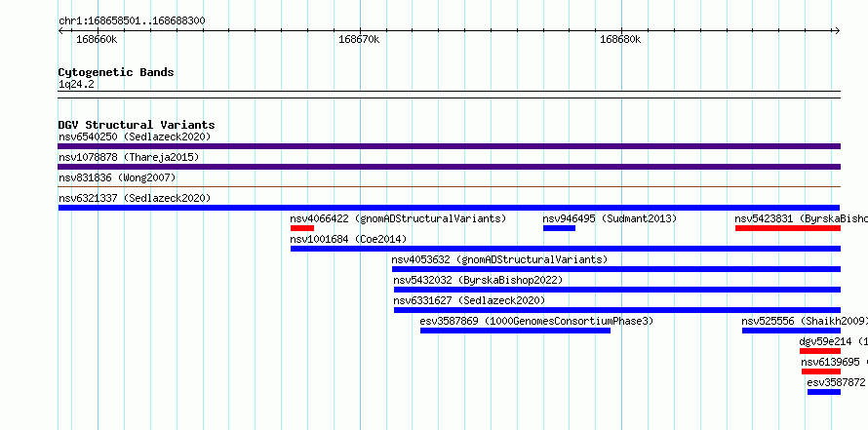The height and width of the screenshot is (430, 868).
Task: Open the nsv6331627 (Sedlazeck2020) label
Action: 469,300
